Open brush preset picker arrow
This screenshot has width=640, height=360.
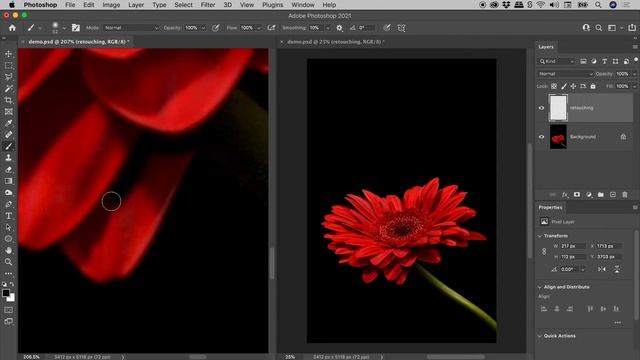(x=64, y=28)
